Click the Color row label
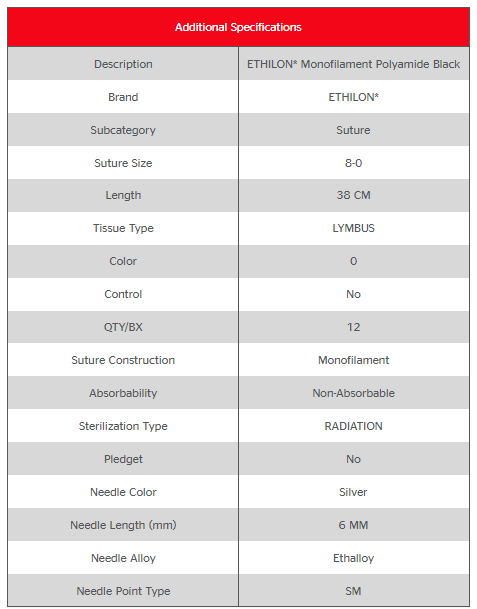This screenshot has height=609, width=477. pos(123,261)
